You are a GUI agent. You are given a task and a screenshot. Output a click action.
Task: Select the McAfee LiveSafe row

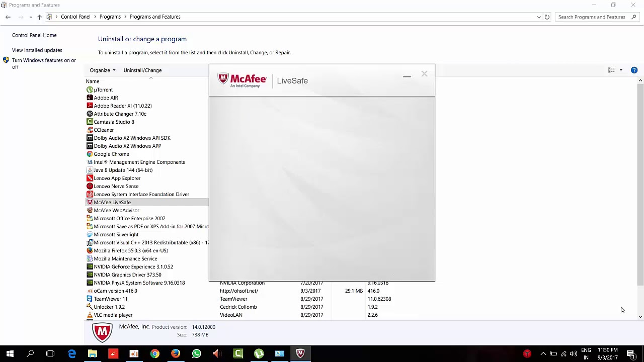click(x=147, y=202)
